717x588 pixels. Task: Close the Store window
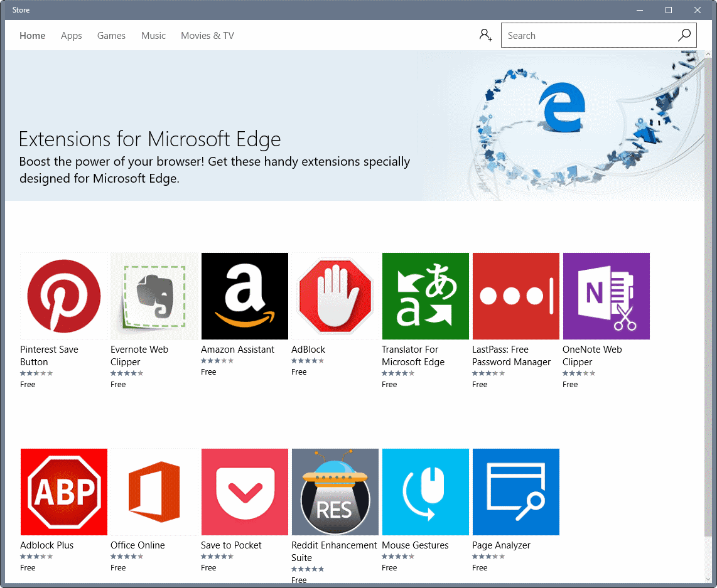tap(697, 10)
